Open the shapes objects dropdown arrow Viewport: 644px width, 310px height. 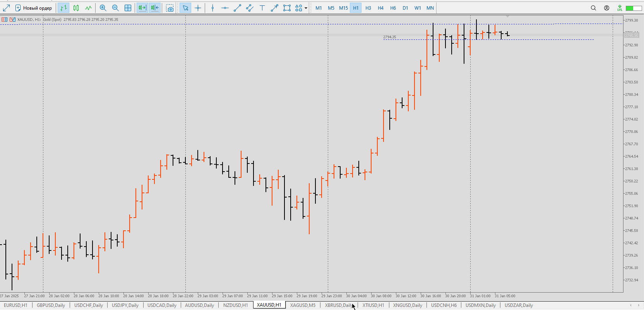(306, 8)
